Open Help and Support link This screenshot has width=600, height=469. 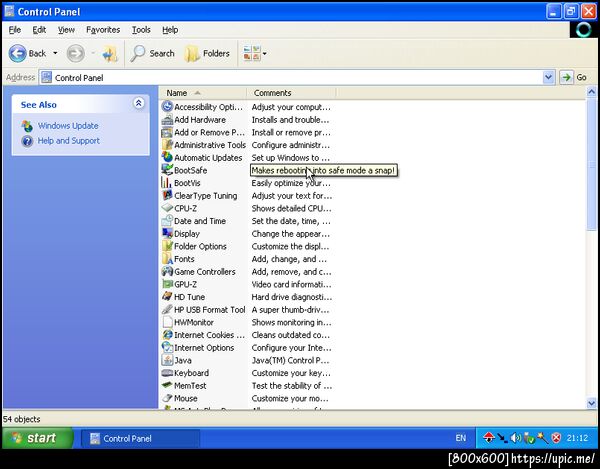point(68,140)
